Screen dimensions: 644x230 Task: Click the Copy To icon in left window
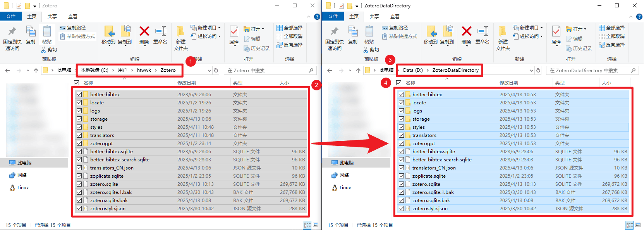(x=125, y=35)
